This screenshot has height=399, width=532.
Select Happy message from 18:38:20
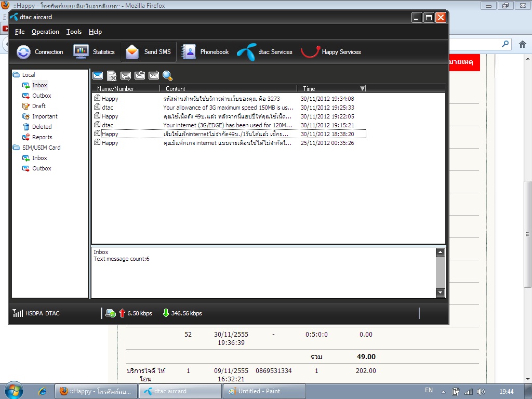coord(229,134)
